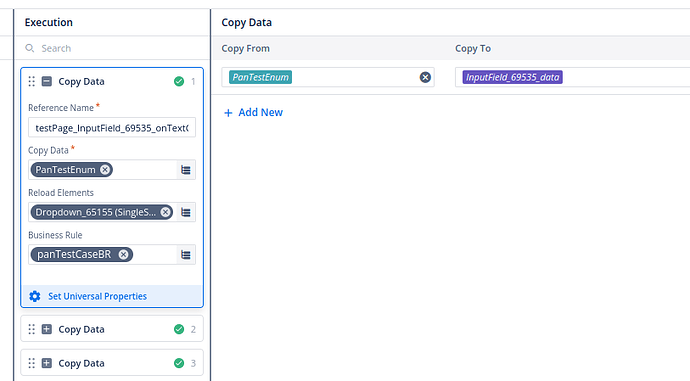Collapse the Copy Data 1 step

[47, 81]
